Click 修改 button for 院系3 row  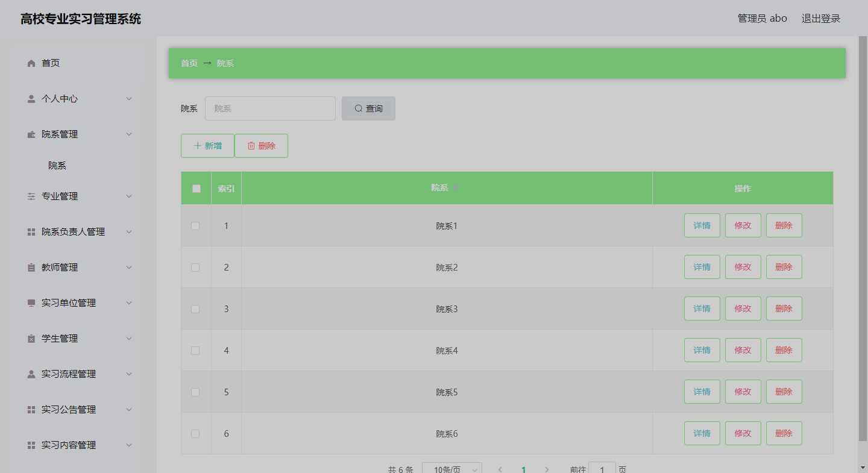[743, 309]
